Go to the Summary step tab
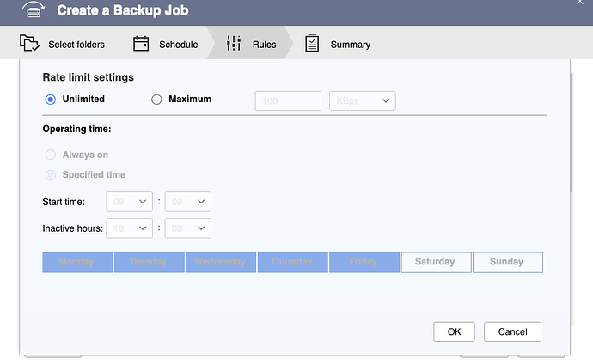Image resolution: width=593 pixels, height=364 pixels. pos(350,45)
